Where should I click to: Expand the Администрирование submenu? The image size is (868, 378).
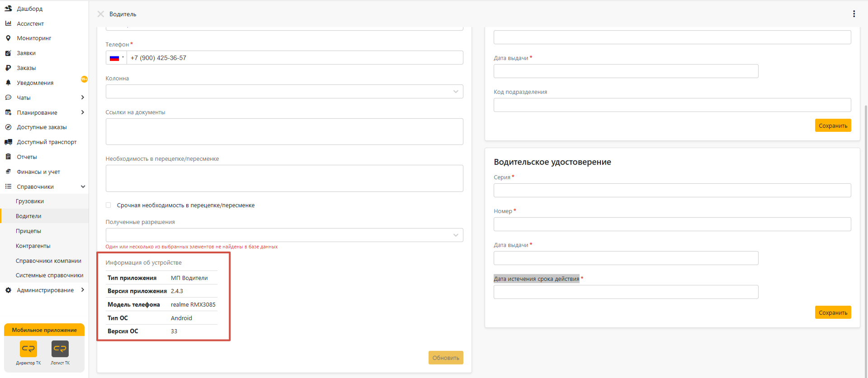pyautogui.click(x=83, y=290)
